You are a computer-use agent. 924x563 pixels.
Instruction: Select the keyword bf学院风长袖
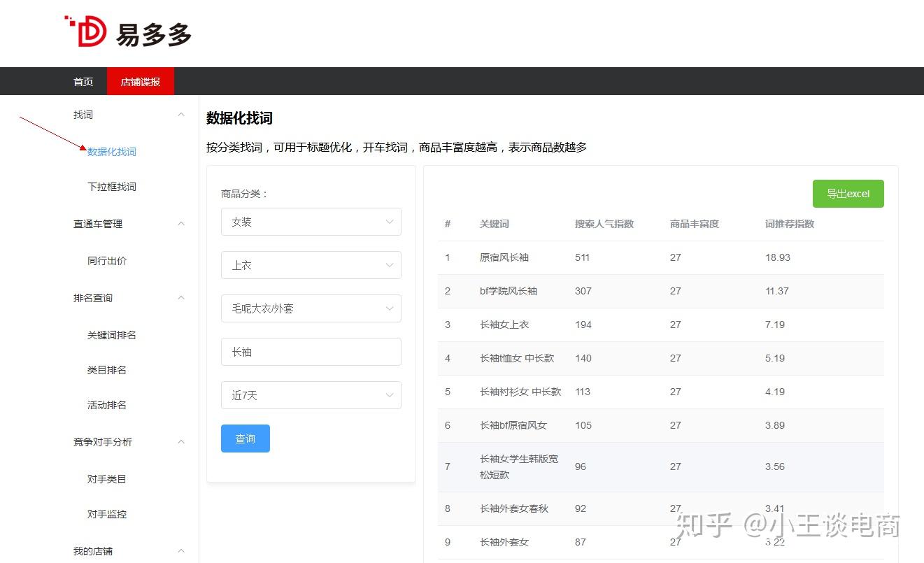click(x=509, y=291)
